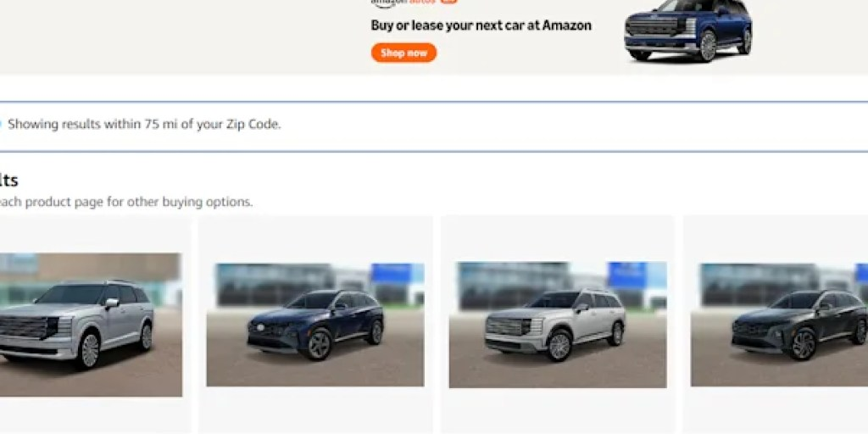The image size is (868, 434).
Task: Open the dark blue SUV listing photo
Action: pos(315,325)
